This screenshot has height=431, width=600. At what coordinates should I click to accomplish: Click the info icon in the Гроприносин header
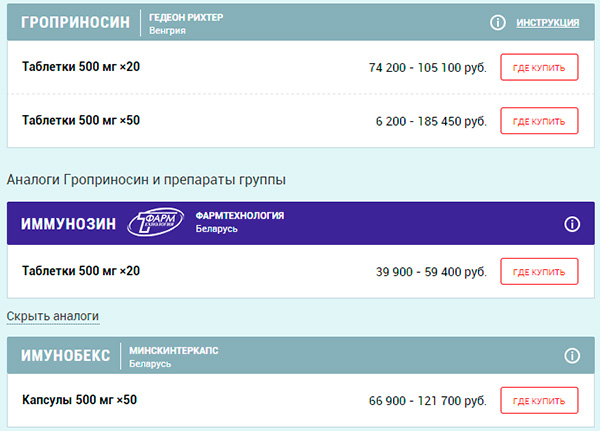497,23
